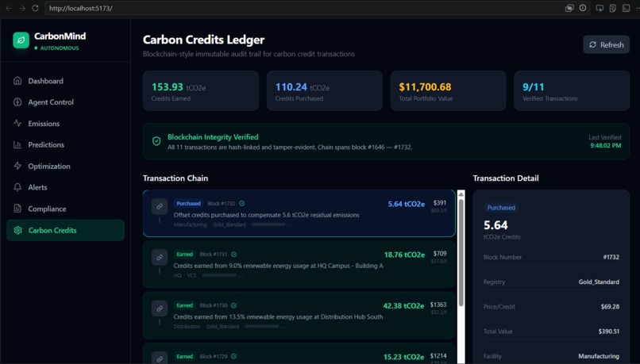Click the Purchased badge on Block #1732 row
This screenshot has height=364, width=640.
[188, 203]
